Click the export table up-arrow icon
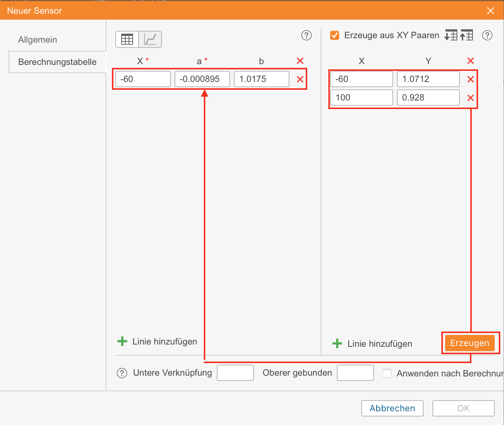Screen dimensions: 504x425 pyautogui.click(x=467, y=35)
